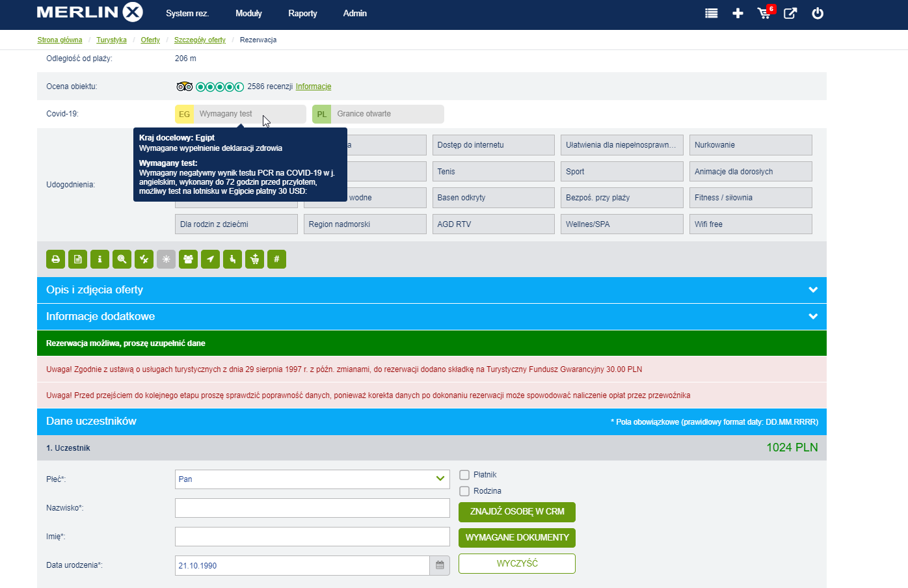Click the green info icon button
Image resolution: width=908 pixels, height=588 pixels.
tap(100, 260)
